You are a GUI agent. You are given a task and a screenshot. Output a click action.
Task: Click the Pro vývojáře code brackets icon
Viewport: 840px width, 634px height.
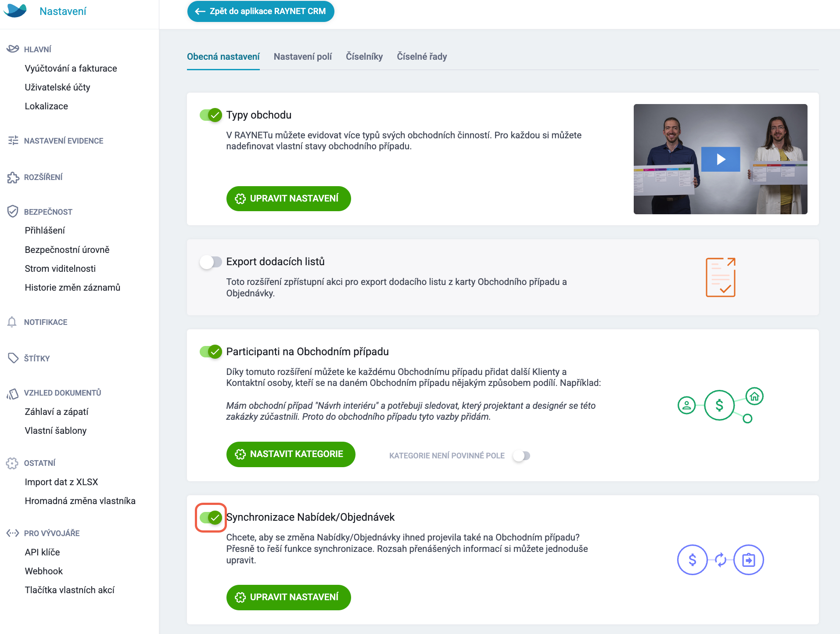click(x=13, y=533)
